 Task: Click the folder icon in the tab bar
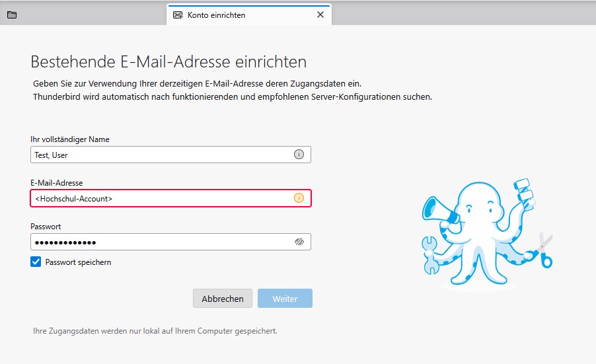(12, 15)
